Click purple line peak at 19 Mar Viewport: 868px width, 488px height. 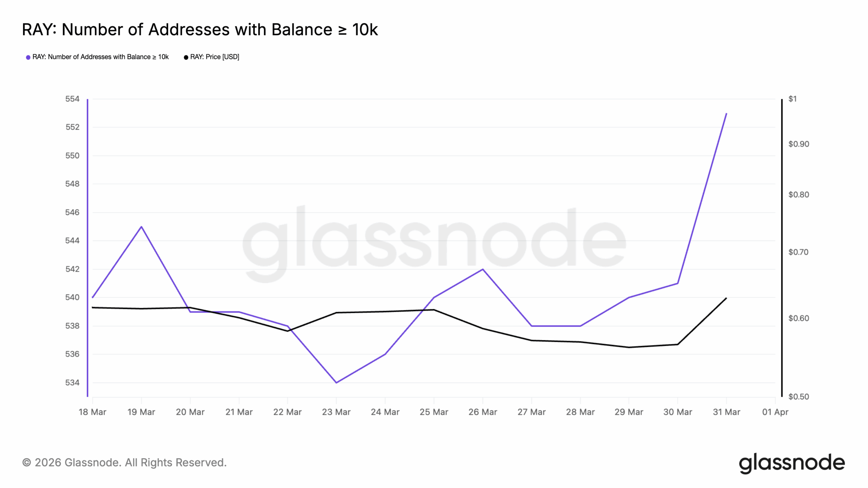[141, 227]
